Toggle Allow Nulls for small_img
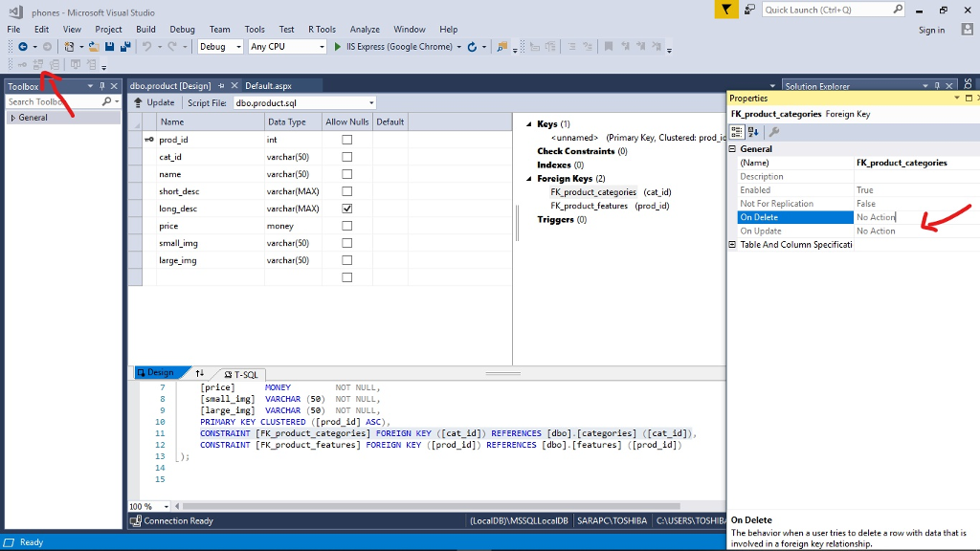Image resolution: width=980 pixels, height=551 pixels. point(346,243)
